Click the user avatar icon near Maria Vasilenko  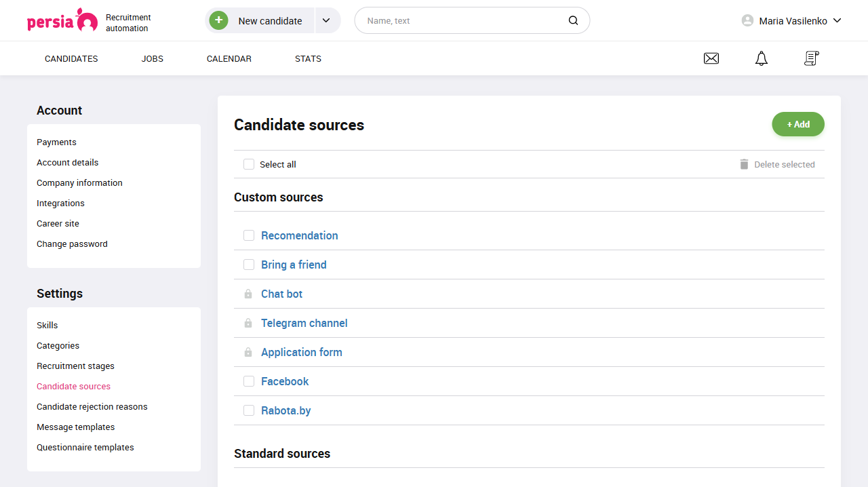click(x=746, y=20)
